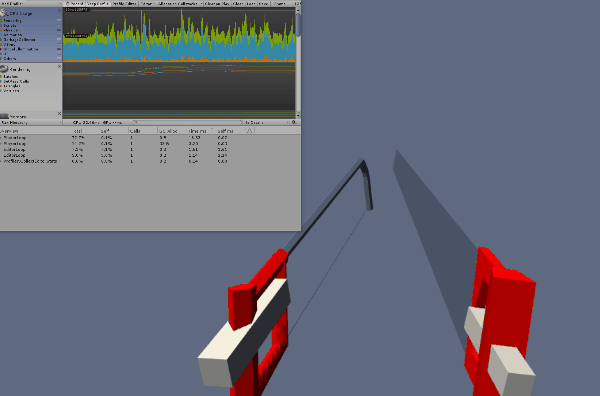Expand the Profiler.CollectEditorStats row
Viewport: 600px width, 396px height.
tap(2, 161)
